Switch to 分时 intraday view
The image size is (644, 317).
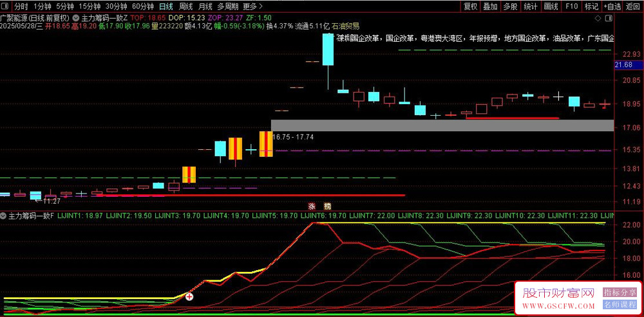21,6
